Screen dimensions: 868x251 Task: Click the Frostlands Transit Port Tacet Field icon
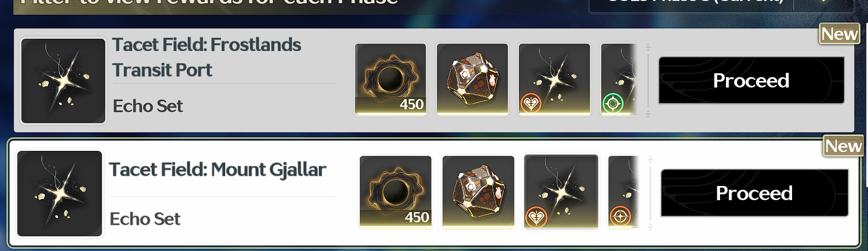tap(63, 81)
